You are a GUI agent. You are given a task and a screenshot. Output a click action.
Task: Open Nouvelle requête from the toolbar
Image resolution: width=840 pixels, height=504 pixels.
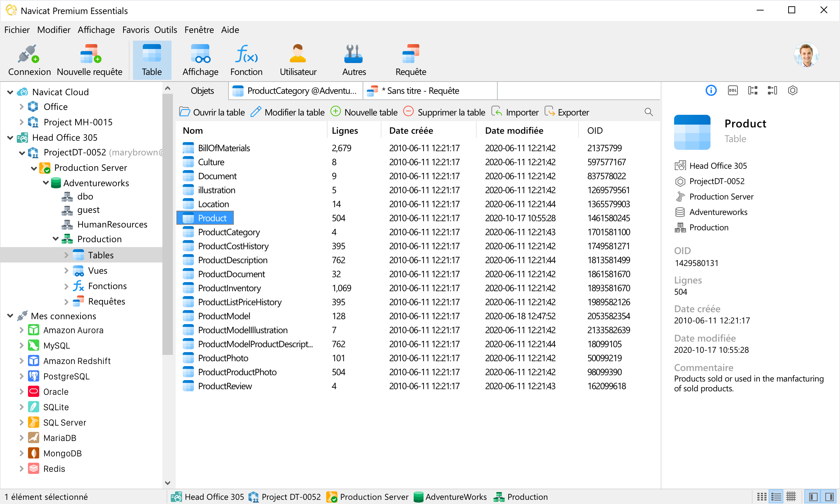pos(90,60)
